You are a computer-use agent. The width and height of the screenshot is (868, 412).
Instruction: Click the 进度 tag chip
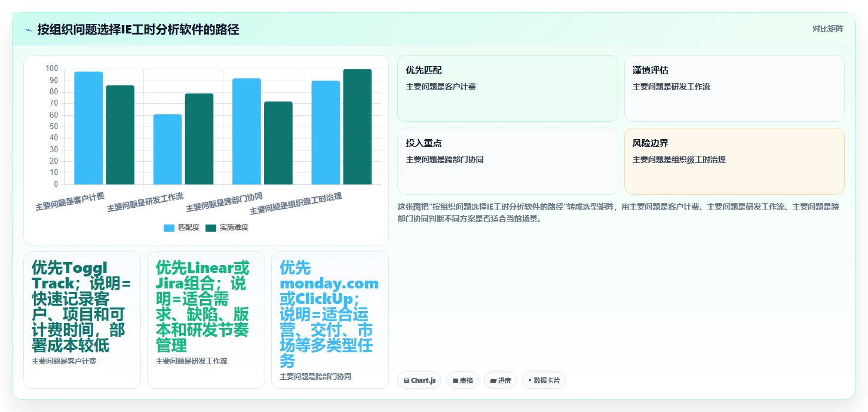pyautogui.click(x=501, y=380)
